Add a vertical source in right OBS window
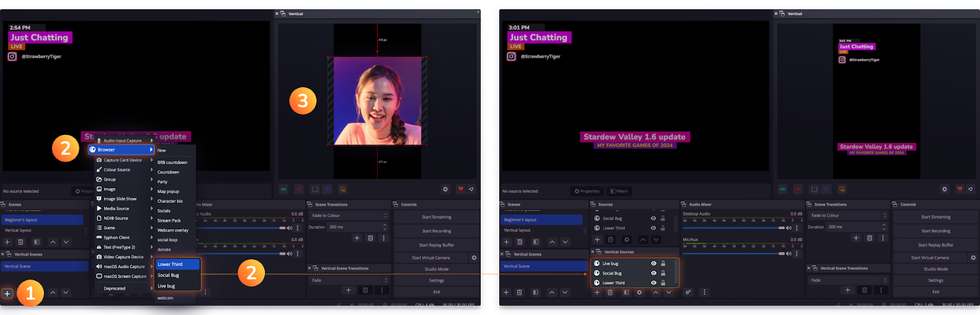This screenshot has width=980, height=315. click(597, 292)
